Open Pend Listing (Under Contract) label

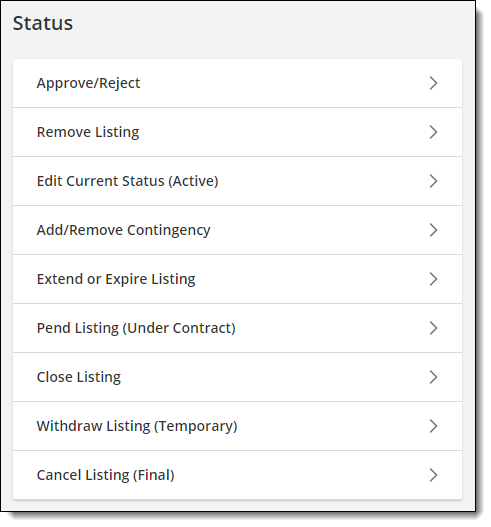tap(136, 328)
